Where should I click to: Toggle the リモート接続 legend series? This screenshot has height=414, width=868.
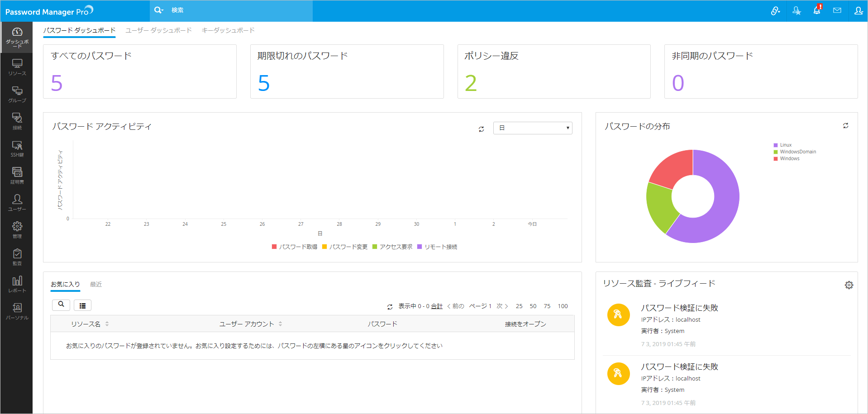coord(437,247)
